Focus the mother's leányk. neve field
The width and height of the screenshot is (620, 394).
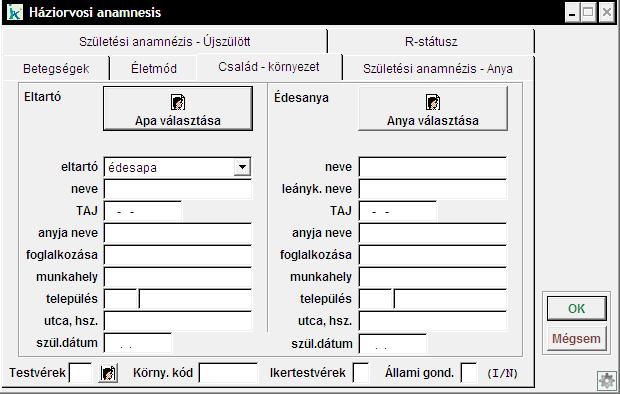tap(433, 189)
